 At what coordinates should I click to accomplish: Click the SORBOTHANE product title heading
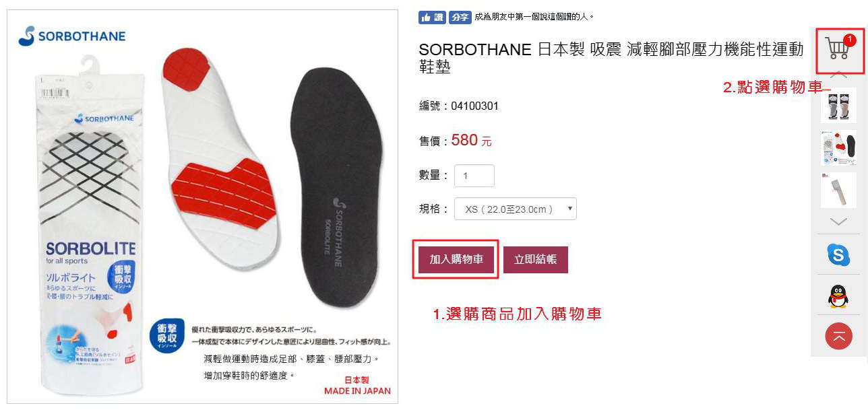tap(611, 58)
